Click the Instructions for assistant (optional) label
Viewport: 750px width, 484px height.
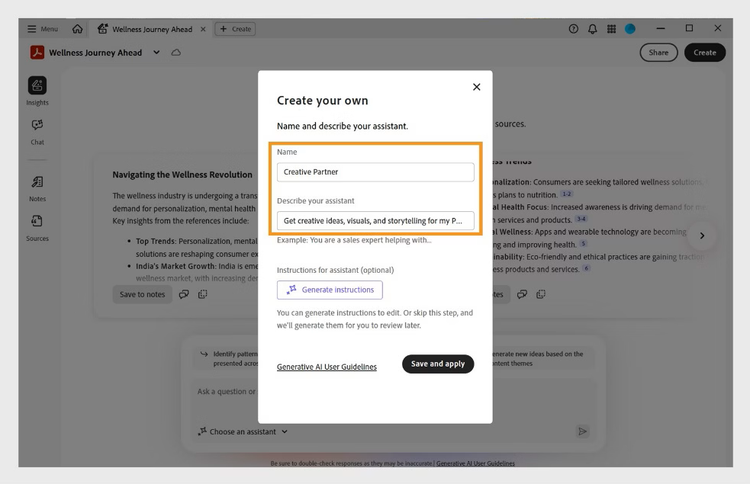tap(335, 270)
